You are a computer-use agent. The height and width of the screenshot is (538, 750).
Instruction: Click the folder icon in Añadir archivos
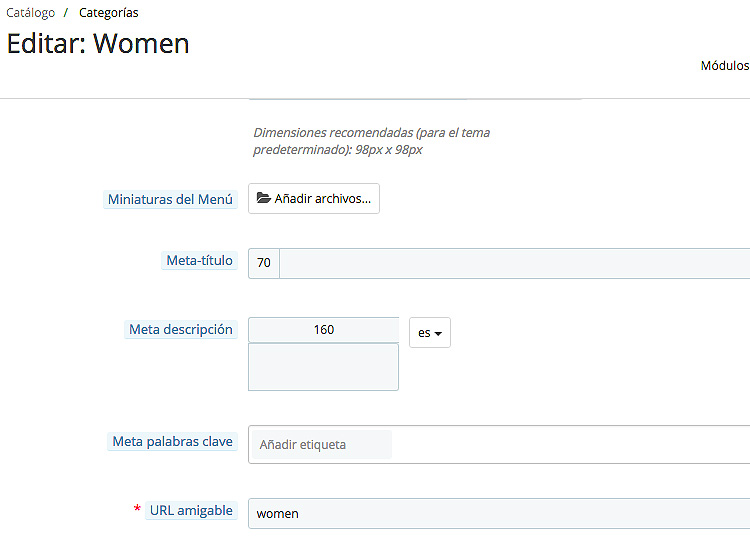click(x=264, y=198)
